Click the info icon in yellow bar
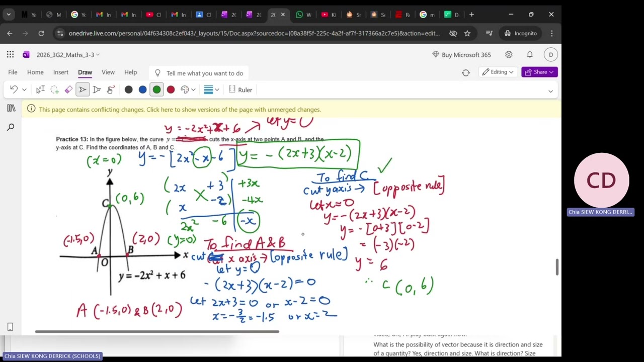 31,109
